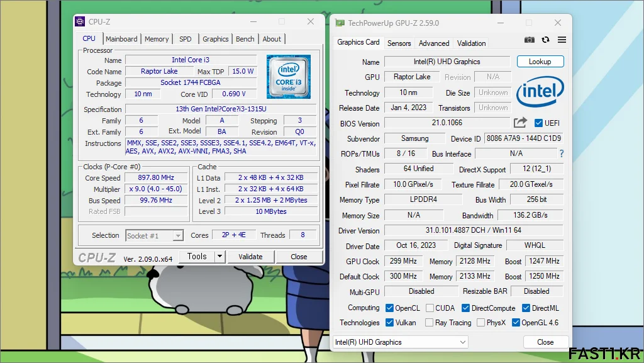Click the GPU Name field in GPU-Z
The image size is (644, 363).
[447, 62]
